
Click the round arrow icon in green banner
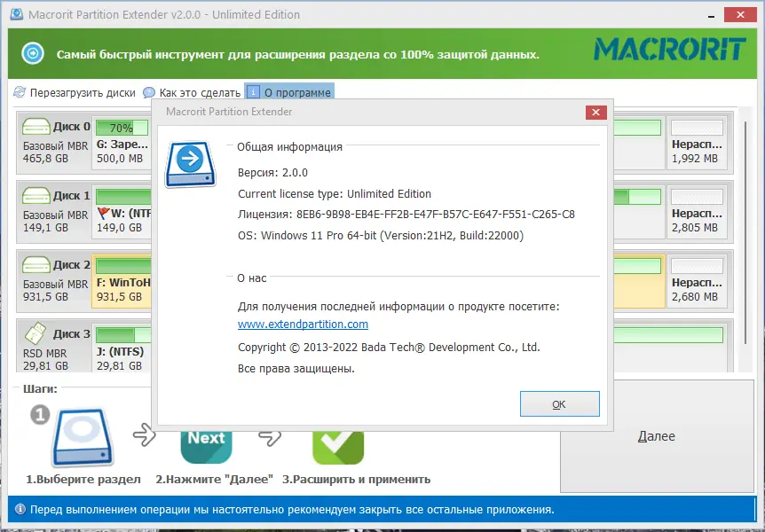[x=33, y=53]
